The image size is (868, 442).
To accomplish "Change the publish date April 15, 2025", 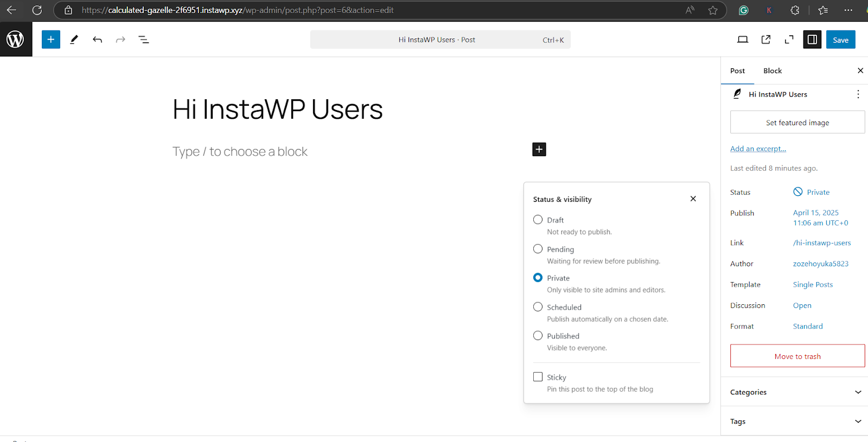I will [x=821, y=218].
